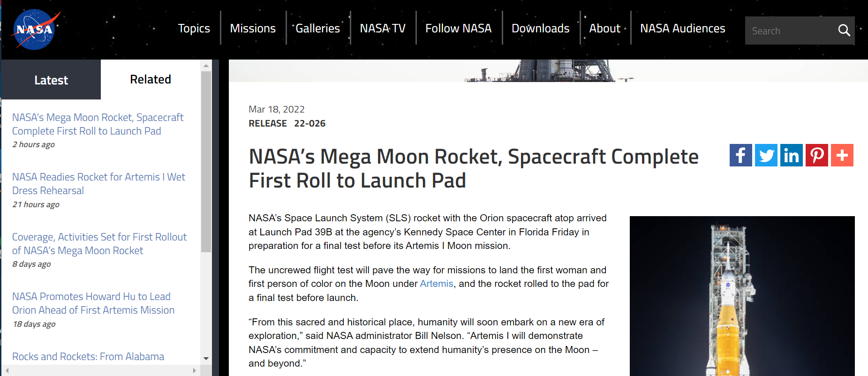
Task: Click the search magnifier icon
Action: coord(844,31)
